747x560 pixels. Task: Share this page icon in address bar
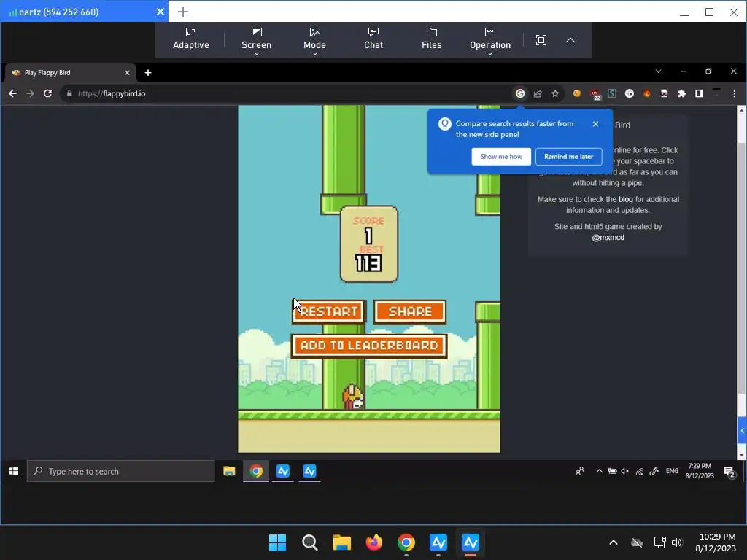[538, 93]
